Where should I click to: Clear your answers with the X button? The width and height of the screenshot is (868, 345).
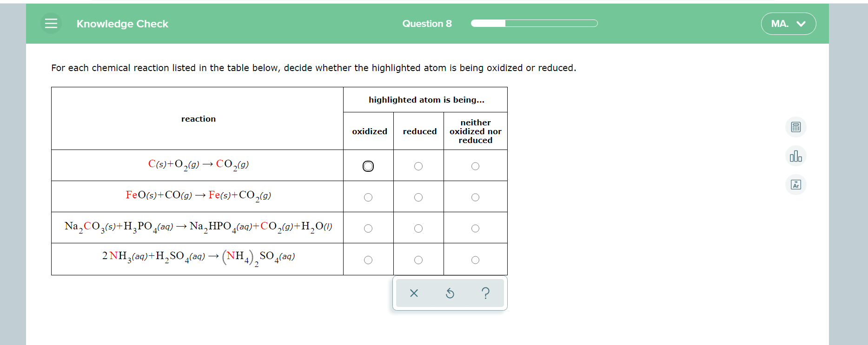click(414, 293)
